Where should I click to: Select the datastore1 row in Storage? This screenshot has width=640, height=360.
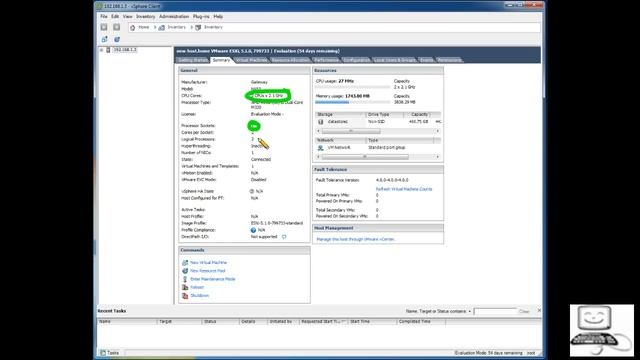(378, 122)
